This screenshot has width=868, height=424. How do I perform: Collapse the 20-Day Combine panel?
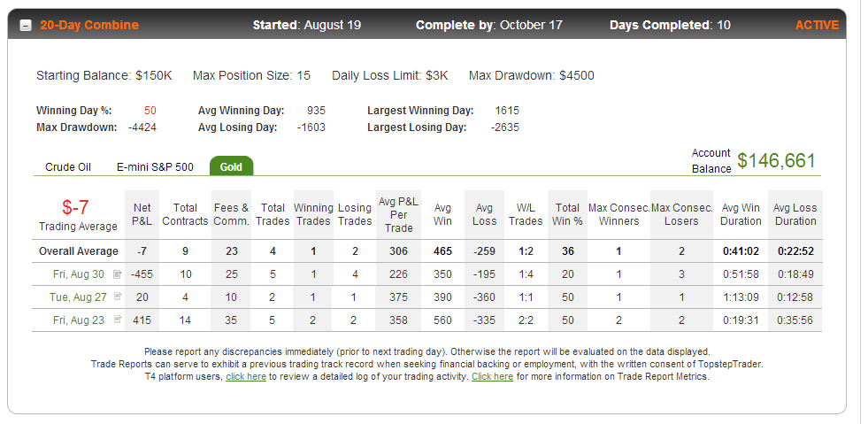pyautogui.click(x=26, y=26)
